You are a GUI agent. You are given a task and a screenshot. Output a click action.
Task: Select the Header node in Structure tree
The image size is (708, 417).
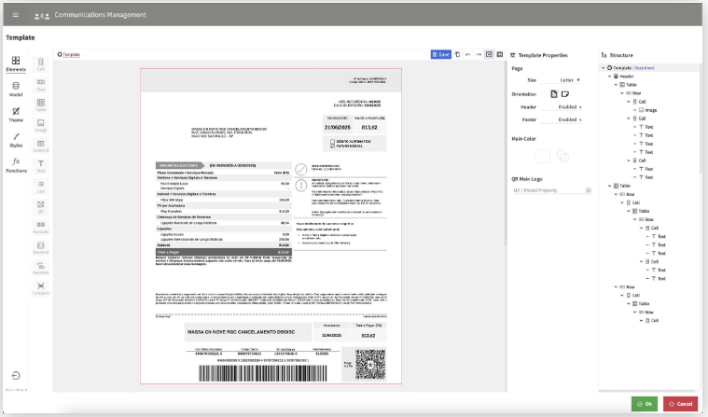click(626, 76)
